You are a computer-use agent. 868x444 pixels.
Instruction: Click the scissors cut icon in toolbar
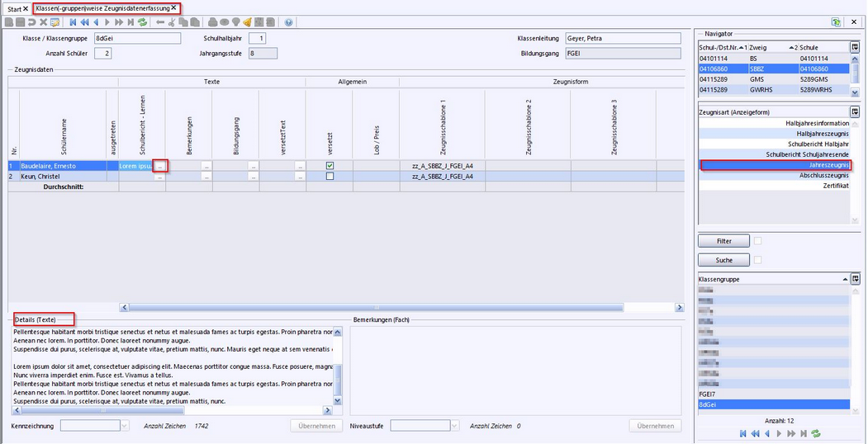click(x=173, y=22)
